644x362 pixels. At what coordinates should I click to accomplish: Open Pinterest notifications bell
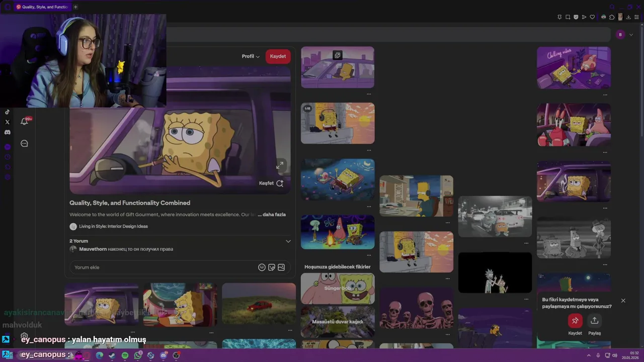click(x=24, y=121)
